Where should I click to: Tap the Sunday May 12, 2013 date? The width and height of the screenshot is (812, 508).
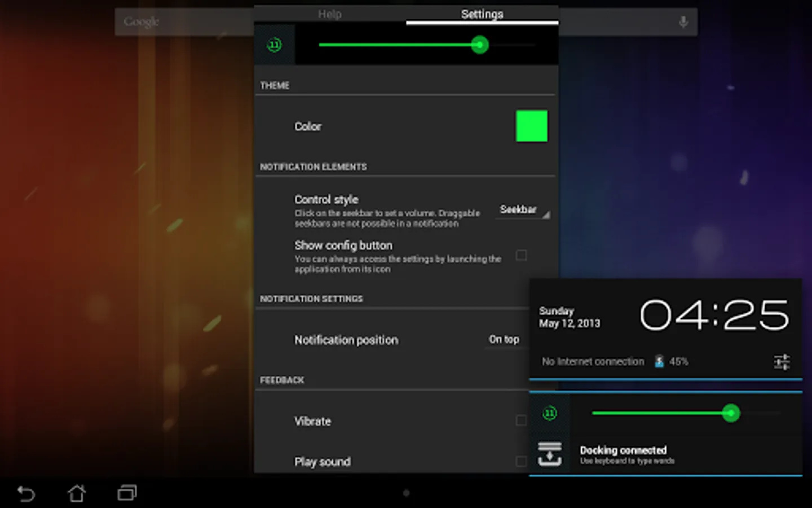click(x=570, y=317)
